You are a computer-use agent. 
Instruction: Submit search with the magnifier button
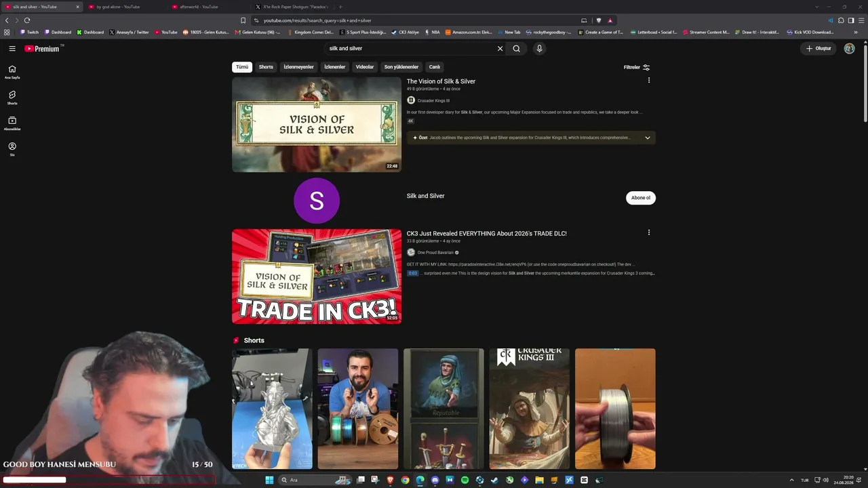point(517,49)
